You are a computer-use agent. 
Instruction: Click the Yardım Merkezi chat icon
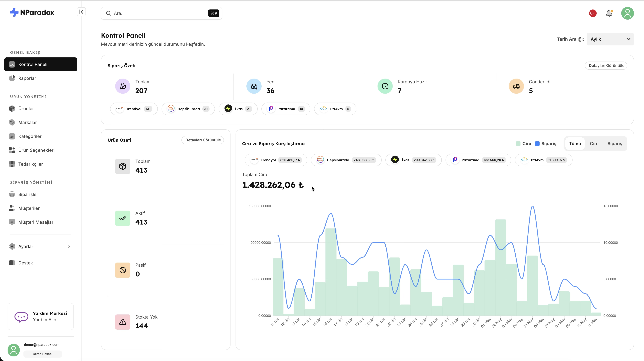tap(21, 317)
